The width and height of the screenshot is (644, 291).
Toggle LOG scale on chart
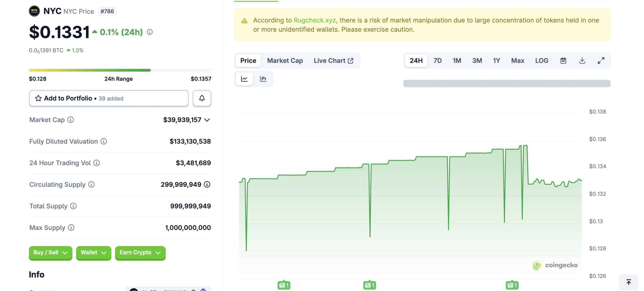(x=542, y=60)
